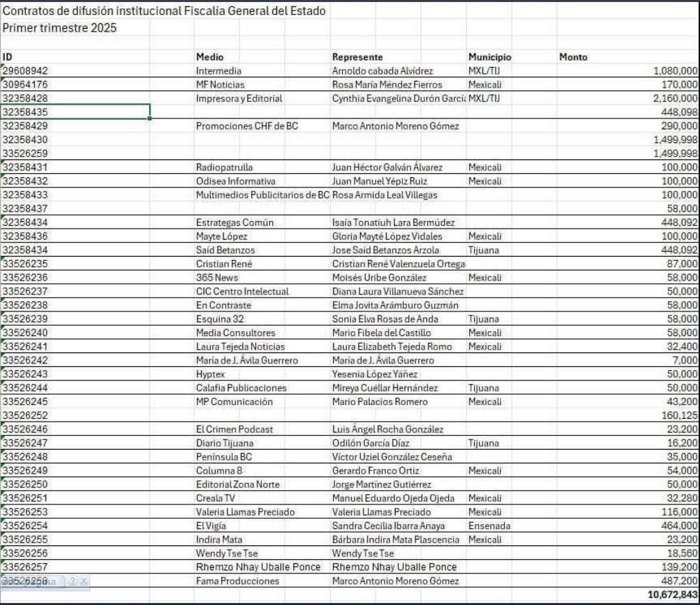
Task: Select the Municipio header cell
Action: (x=489, y=57)
